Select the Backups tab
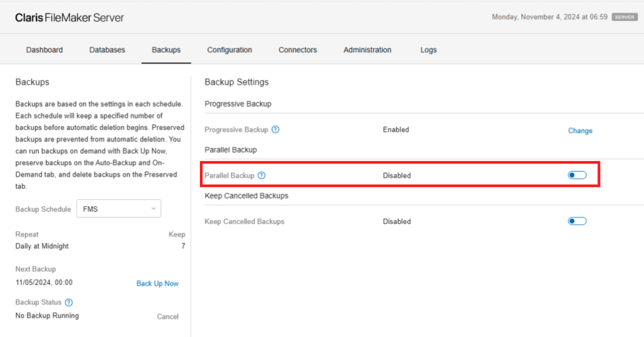 click(x=166, y=50)
